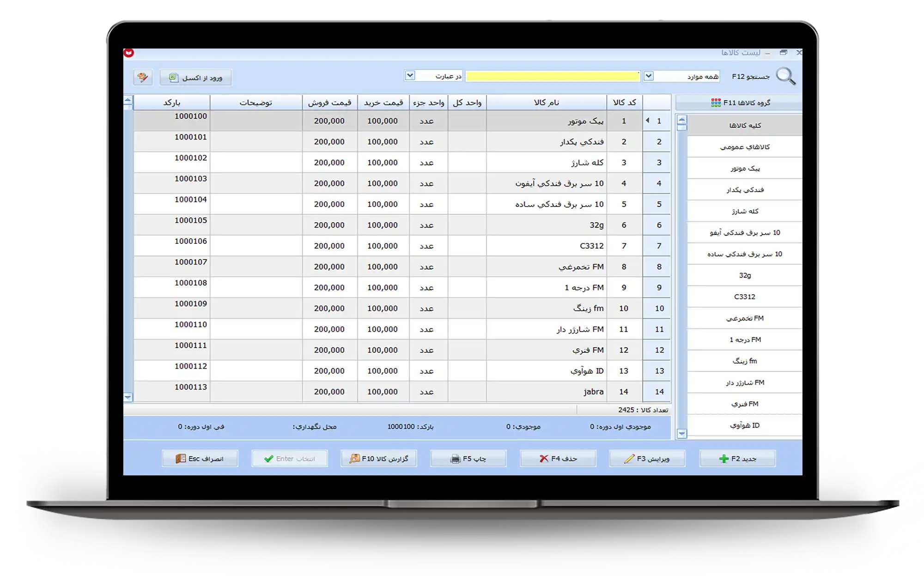Click purchase price 100,000 in the C3312 row
Viewport: 924px width, 576px height.
383,246
